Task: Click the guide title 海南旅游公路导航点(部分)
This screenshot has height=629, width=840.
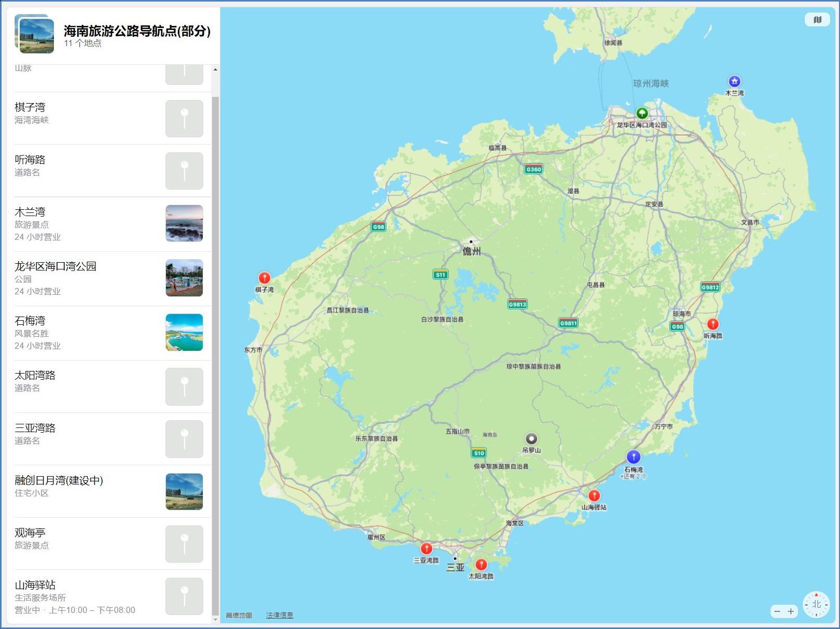Action: click(x=137, y=31)
